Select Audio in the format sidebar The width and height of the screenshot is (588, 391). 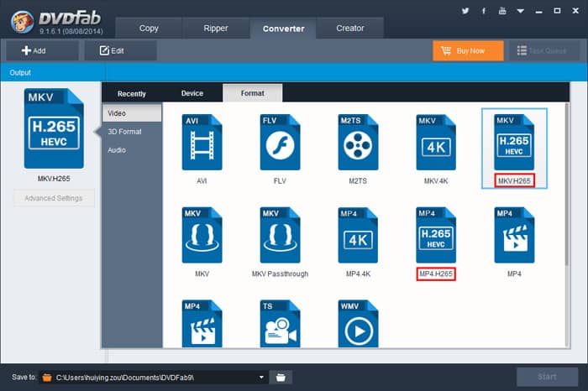[x=117, y=150]
